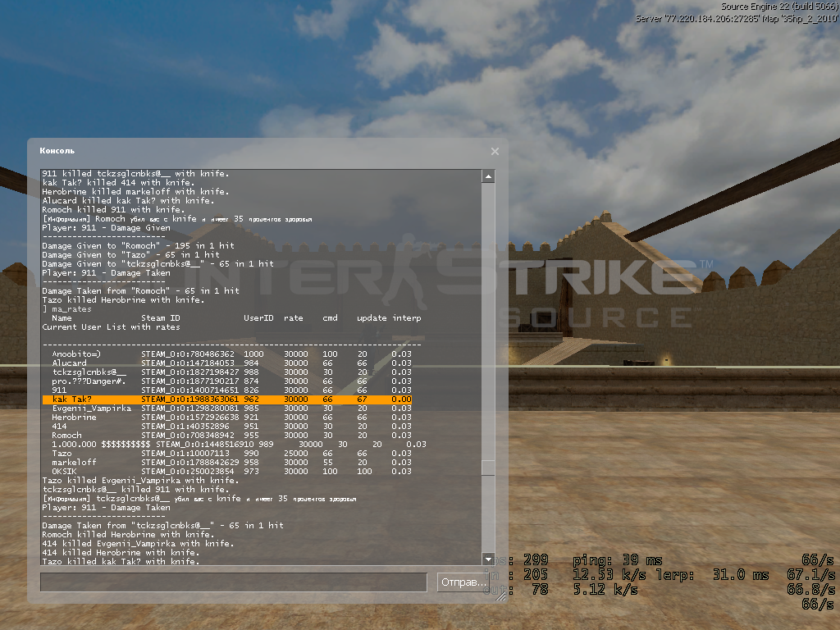The image size is (840, 630).
Task: Click the 'ping: 39 ms' net graph value
Action: point(617,560)
